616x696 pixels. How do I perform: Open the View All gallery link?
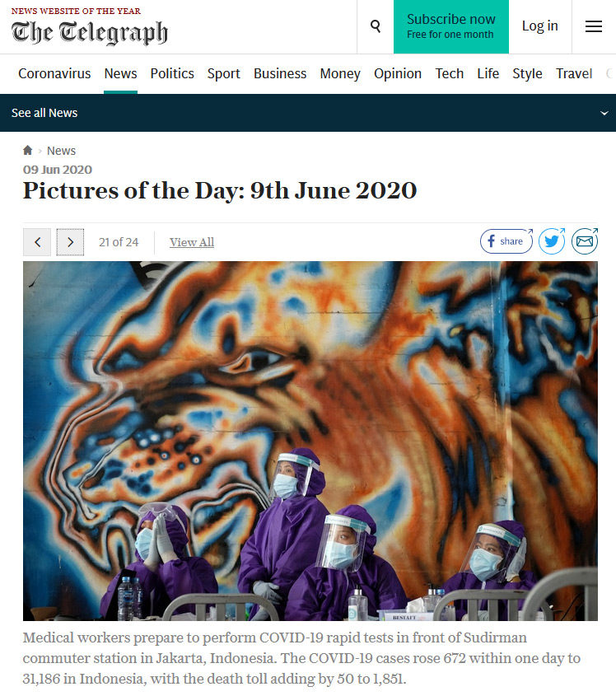click(x=192, y=242)
